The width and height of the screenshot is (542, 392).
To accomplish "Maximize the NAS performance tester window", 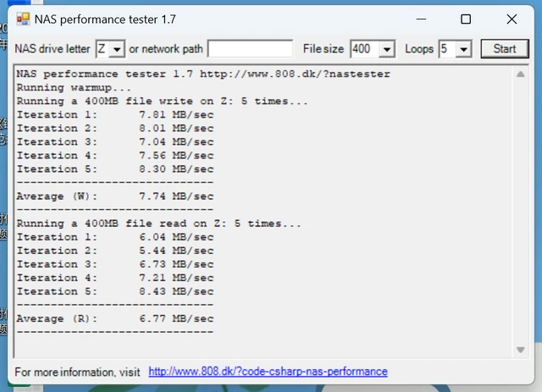I will [x=466, y=19].
